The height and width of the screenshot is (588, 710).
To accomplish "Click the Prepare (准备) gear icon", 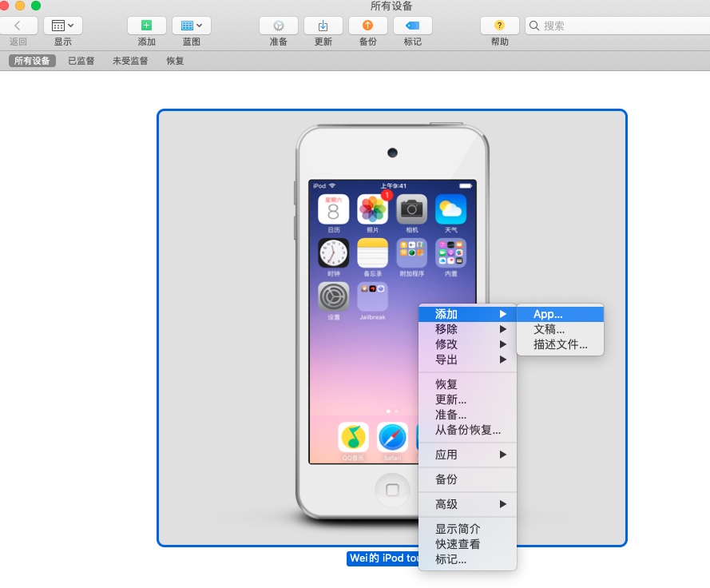I will tap(278, 26).
